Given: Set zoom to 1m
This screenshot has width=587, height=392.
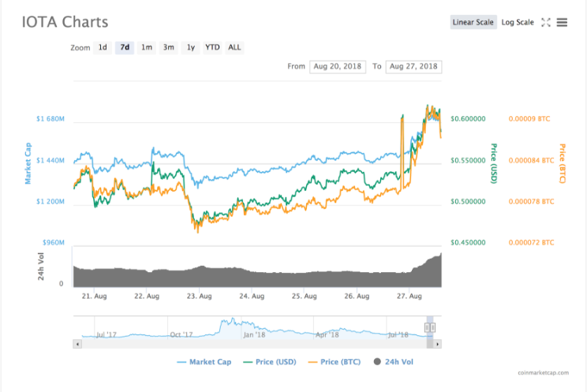Looking at the screenshot, I should (x=147, y=47).
